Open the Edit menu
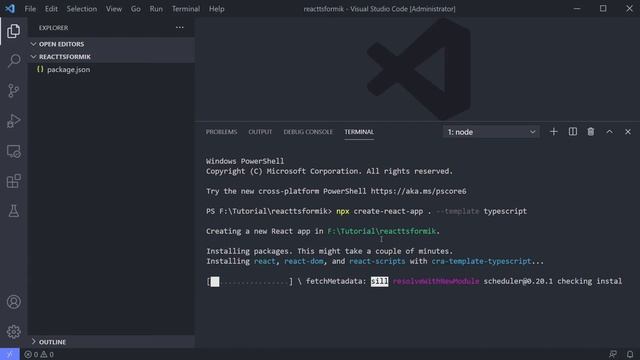The height and width of the screenshot is (360, 640). click(51, 9)
